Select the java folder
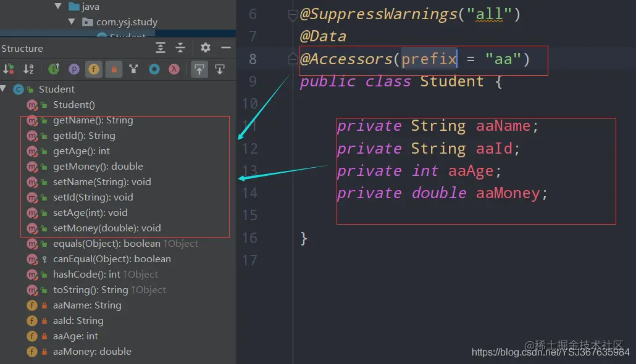 pos(90,7)
